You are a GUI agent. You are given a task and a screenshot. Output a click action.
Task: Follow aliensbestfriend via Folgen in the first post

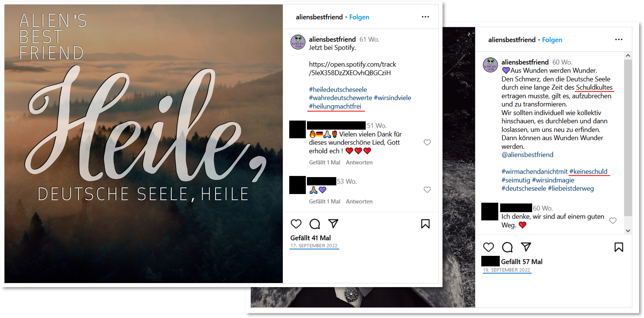point(359,17)
